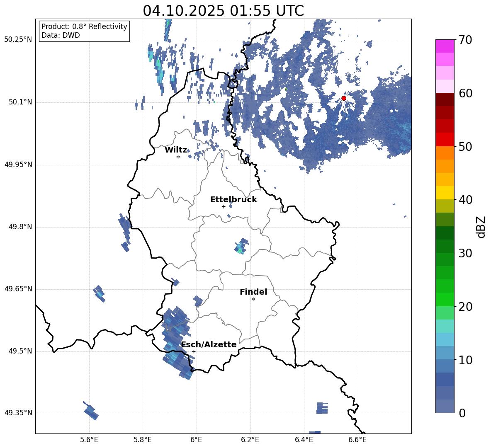Click the Ettelbruck station label
The height and width of the screenshot is (448, 491).
(x=233, y=200)
